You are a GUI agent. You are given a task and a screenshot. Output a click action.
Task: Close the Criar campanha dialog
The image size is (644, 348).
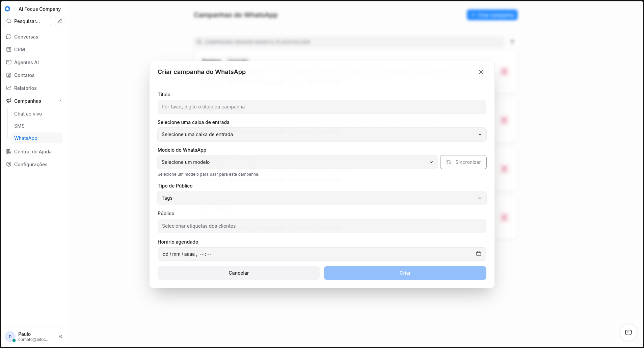pos(481,72)
